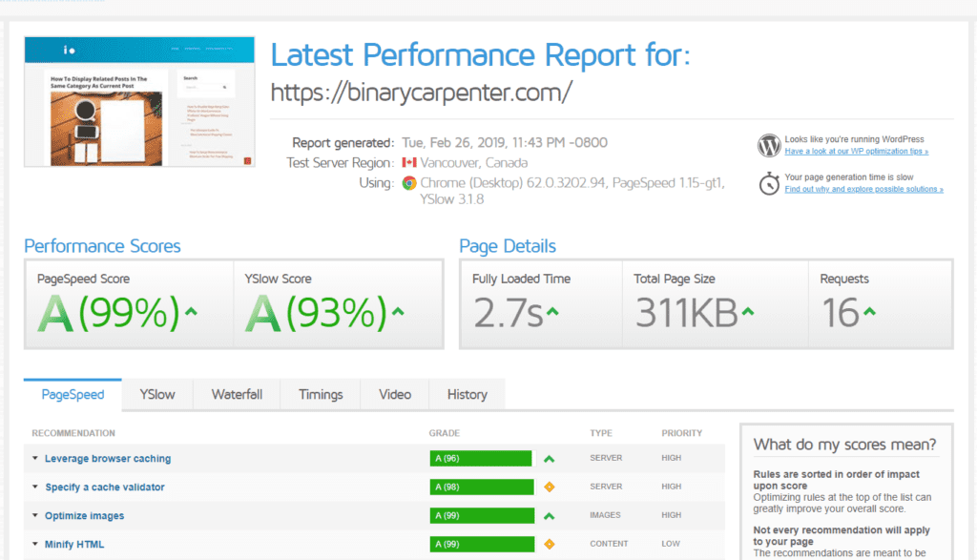Expand the Specify a cache validator row arrow
This screenshot has width=977, height=560.
coord(35,487)
